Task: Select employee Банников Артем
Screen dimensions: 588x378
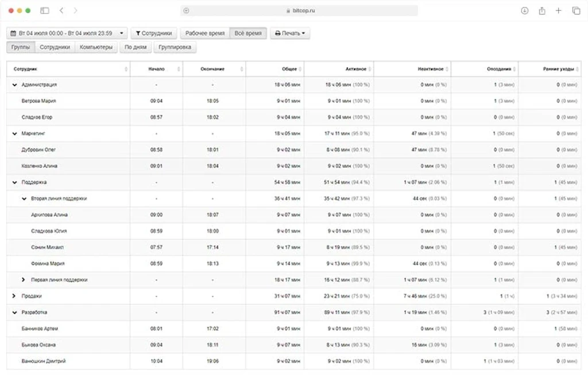Action: (40, 329)
